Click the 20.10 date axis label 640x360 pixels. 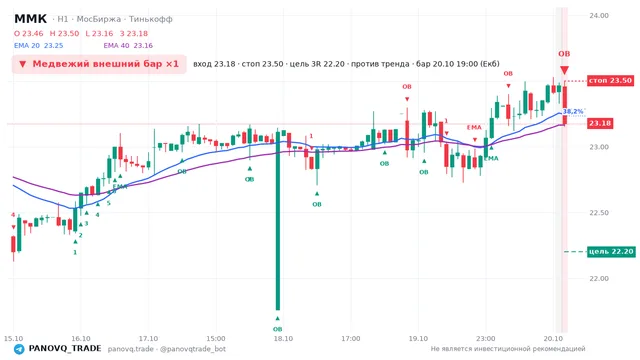click(553, 339)
